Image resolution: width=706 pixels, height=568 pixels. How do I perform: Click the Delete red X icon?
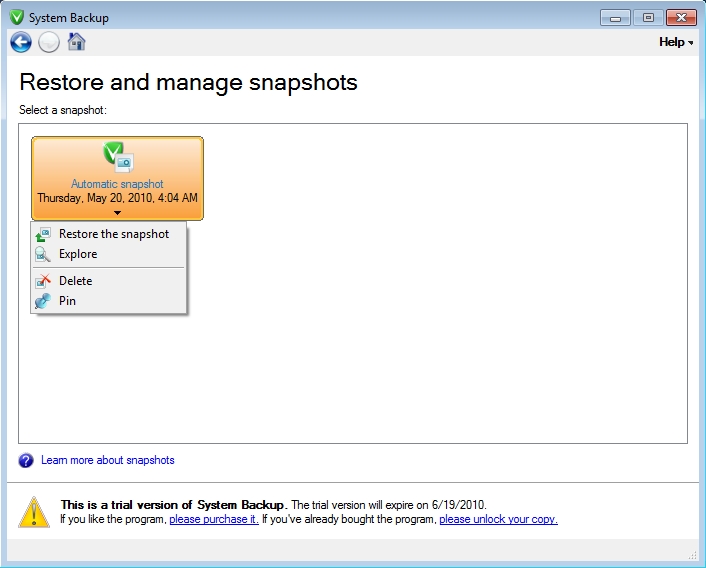pos(43,281)
